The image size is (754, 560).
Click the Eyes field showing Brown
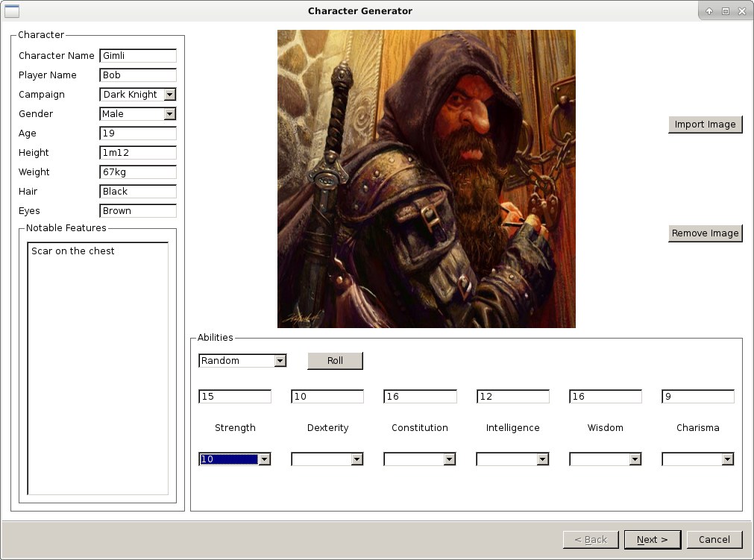(138, 211)
